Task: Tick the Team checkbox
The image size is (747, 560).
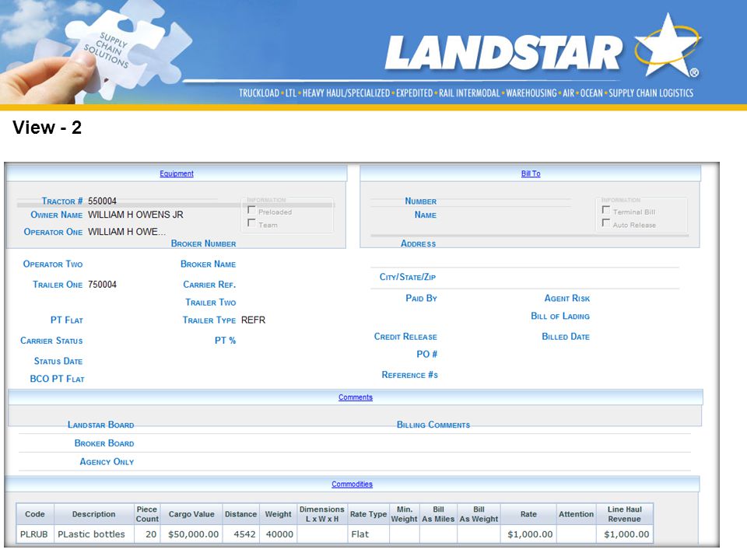Action: coord(251,223)
